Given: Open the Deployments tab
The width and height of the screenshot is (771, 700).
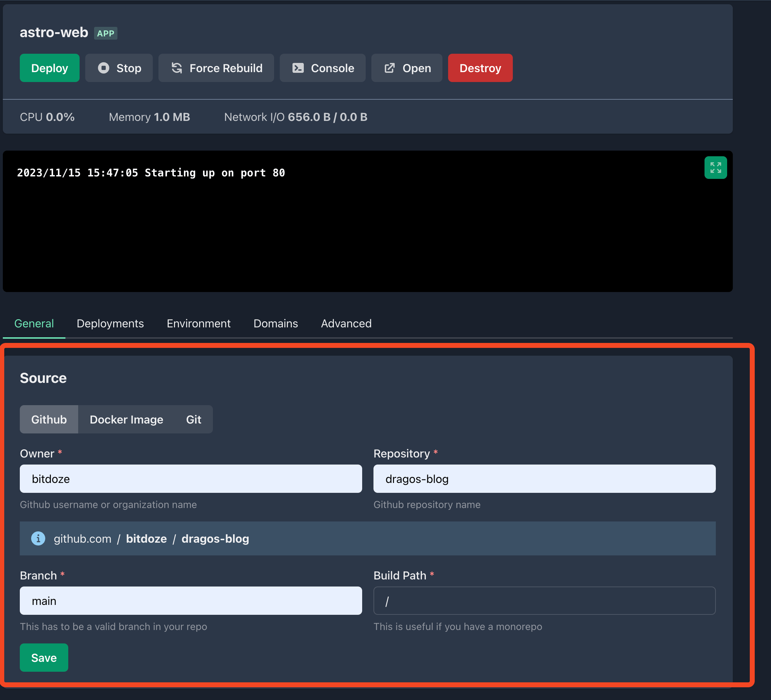Looking at the screenshot, I should click(110, 323).
